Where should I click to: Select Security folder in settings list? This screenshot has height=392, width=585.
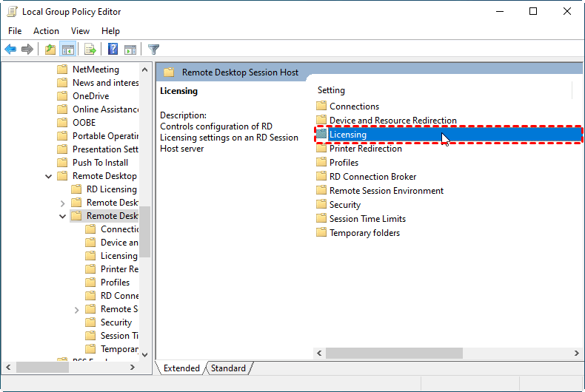tap(344, 205)
